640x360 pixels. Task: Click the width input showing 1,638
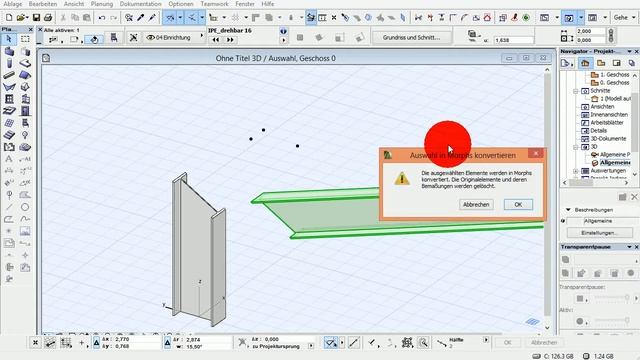pos(513,40)
